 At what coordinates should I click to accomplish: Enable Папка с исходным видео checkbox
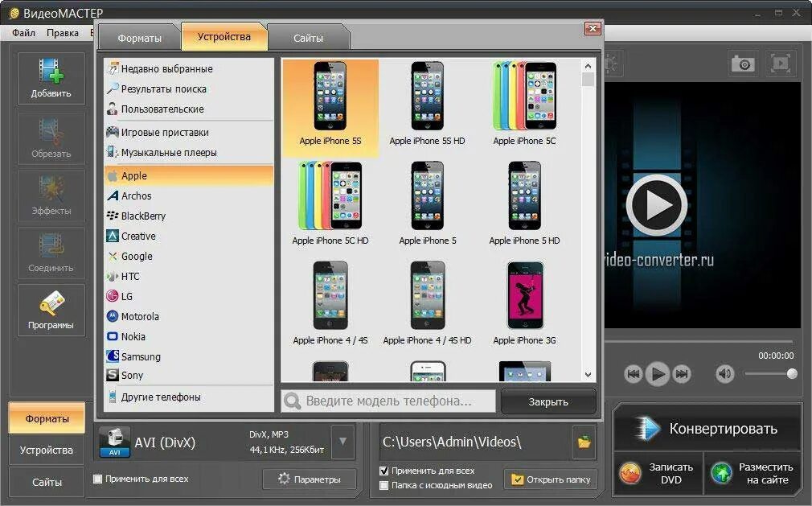coord(383,485)
